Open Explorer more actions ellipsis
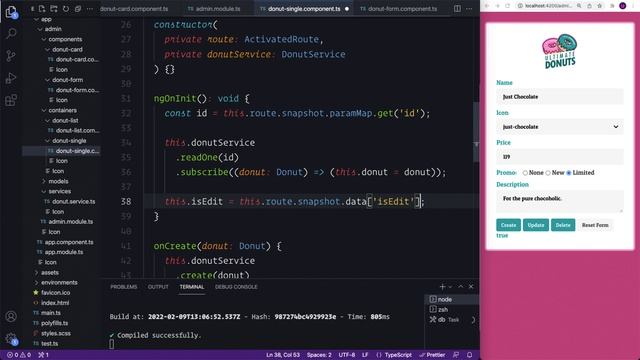The height and width of the screenshot is (360, 640). tap(89, 9)
